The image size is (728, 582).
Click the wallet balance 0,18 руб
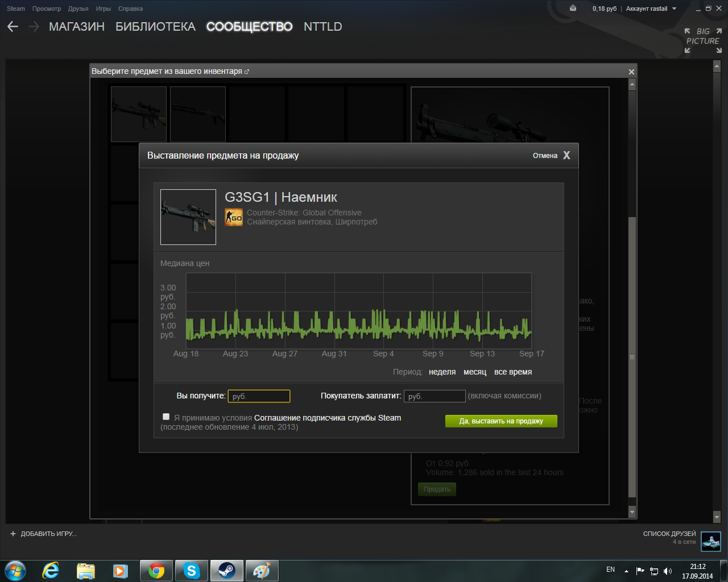tap(605, 9)
